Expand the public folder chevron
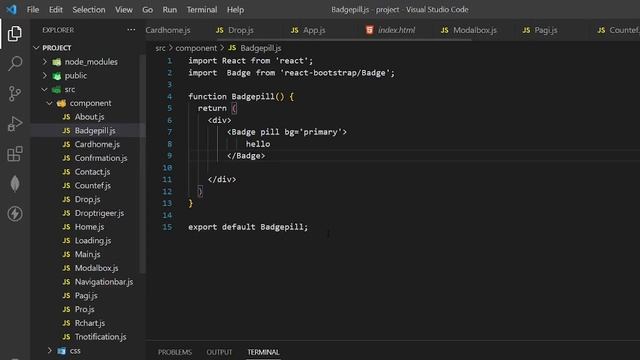The width and height of the screenshot is (640, 360). 45,76
